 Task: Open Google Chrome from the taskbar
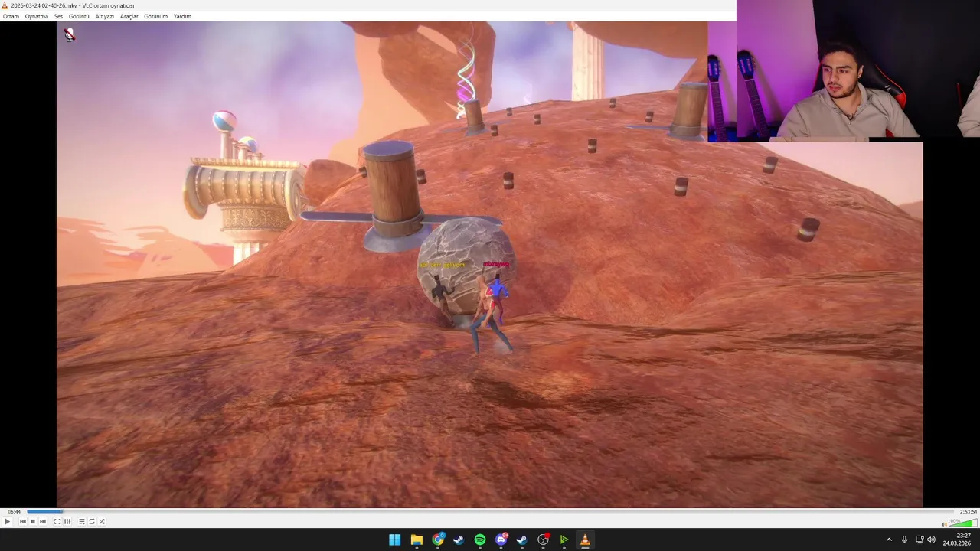coord(438,540)
